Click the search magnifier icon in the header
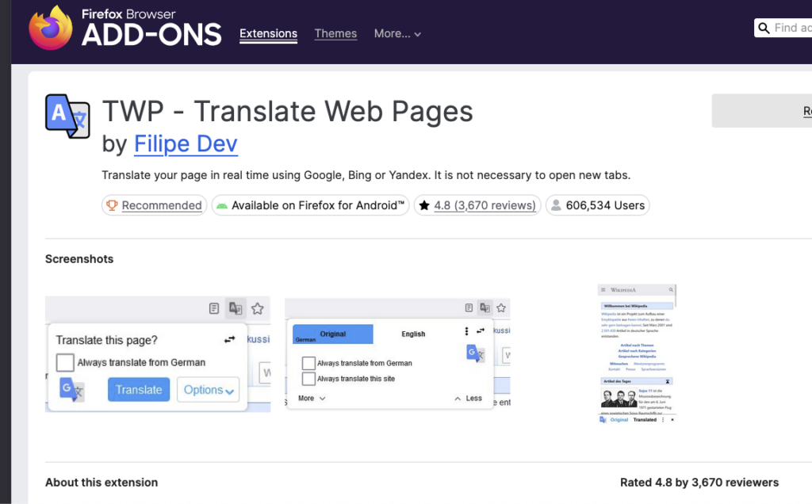 tap(764, 29)
